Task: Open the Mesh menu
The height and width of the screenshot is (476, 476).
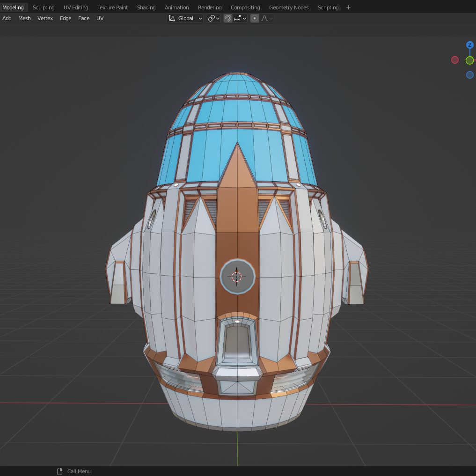Action: coord(24,18)
